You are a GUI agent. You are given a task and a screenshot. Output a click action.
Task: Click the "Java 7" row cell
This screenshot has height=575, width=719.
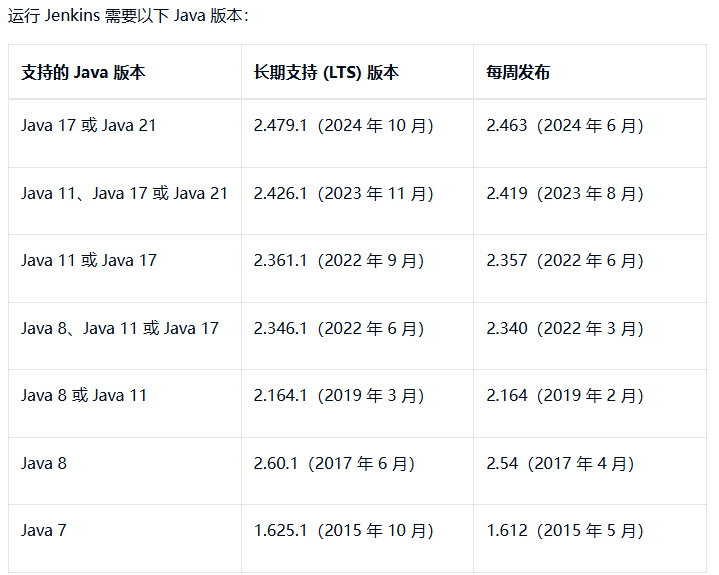click(44, 531)
